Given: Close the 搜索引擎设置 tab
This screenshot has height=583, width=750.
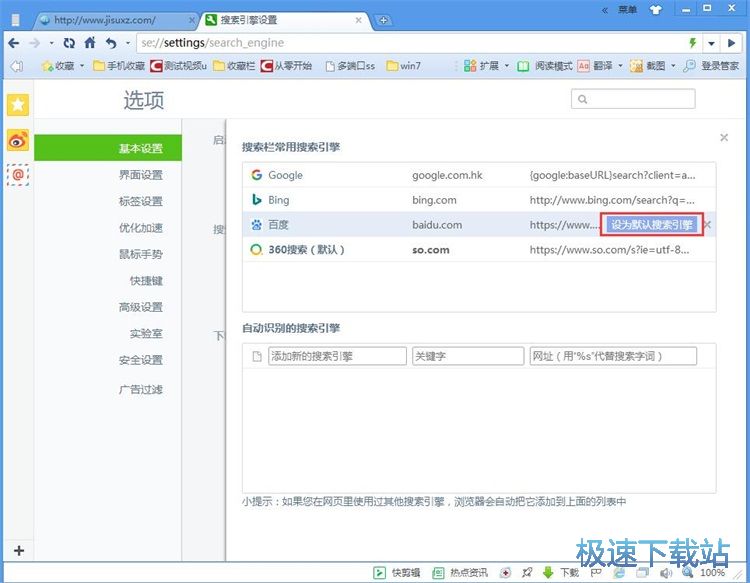Looking at the screenshot, I should coord(358,20).
